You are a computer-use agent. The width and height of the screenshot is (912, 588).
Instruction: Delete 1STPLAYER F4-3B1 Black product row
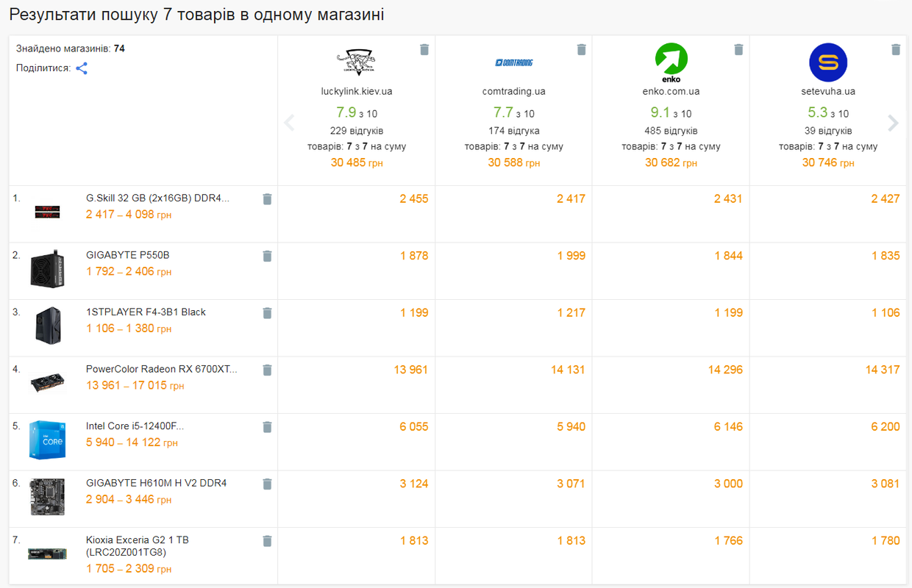[x=267, y=313]
